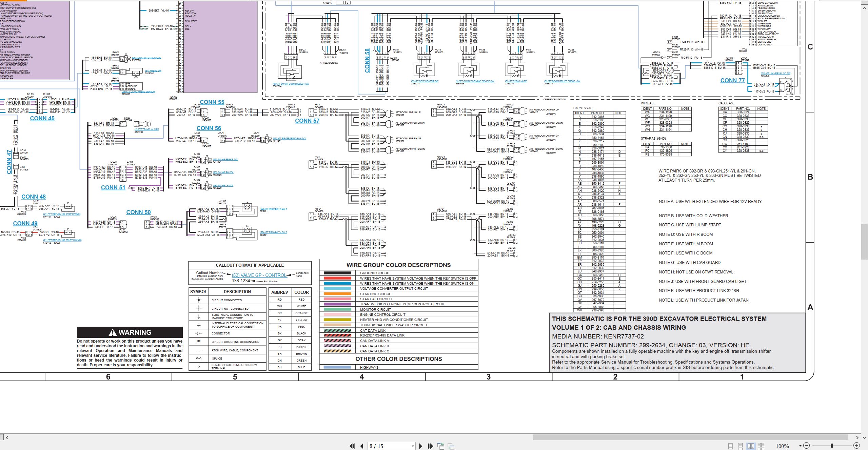Open the ATT TRAVEL ALARM callout link
The height and width of the screenshot is (450, 868).
(x=146, y=129)
